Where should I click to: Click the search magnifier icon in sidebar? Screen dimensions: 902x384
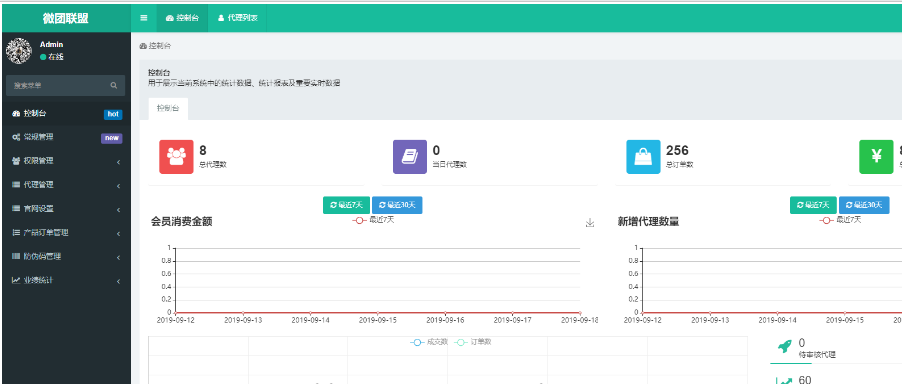click(x=113, y=86)
